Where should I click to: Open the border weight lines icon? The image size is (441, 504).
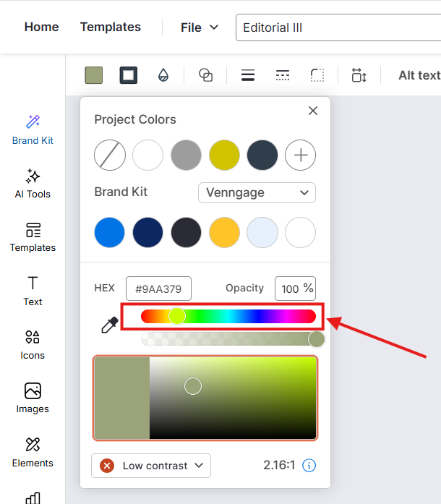click(248, 75)
